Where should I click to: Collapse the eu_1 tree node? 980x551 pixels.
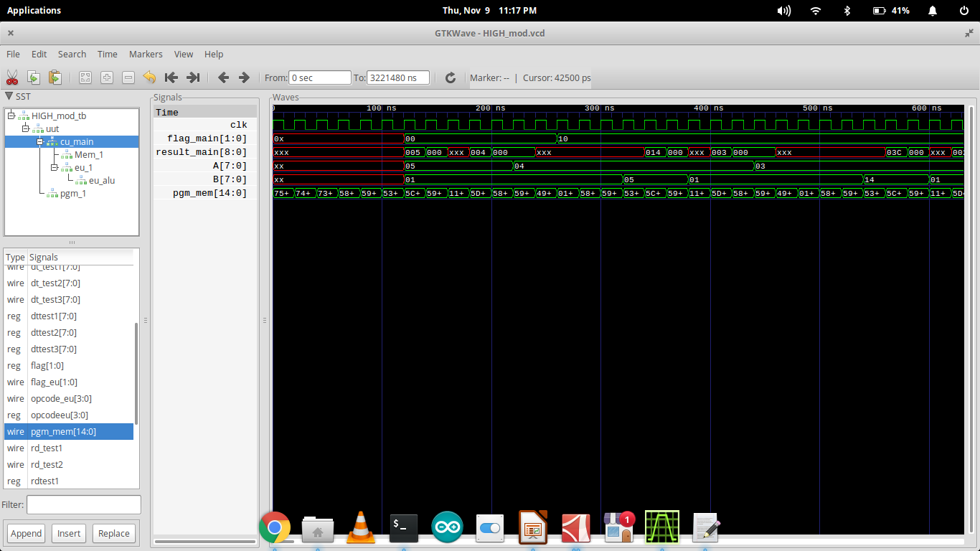[55, 167]
